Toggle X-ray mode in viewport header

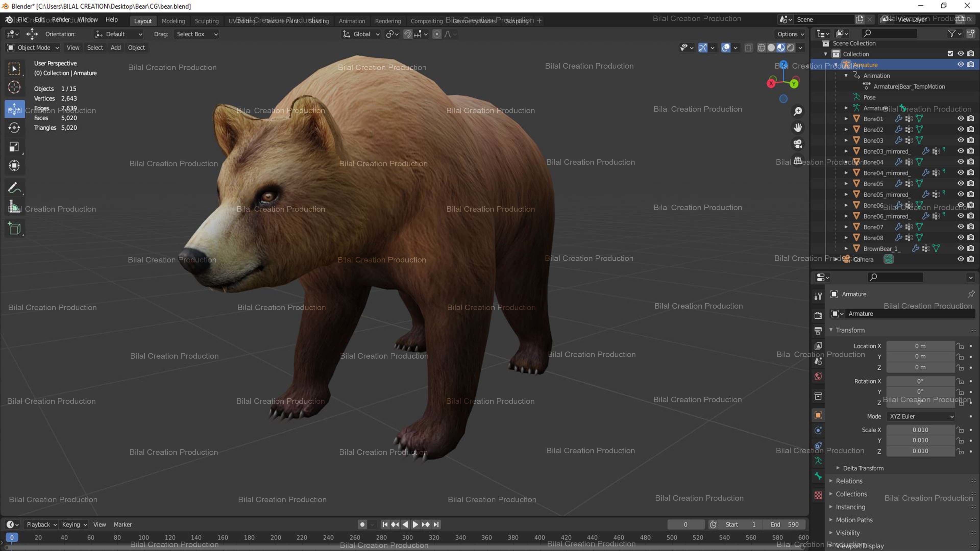(748, 47)
